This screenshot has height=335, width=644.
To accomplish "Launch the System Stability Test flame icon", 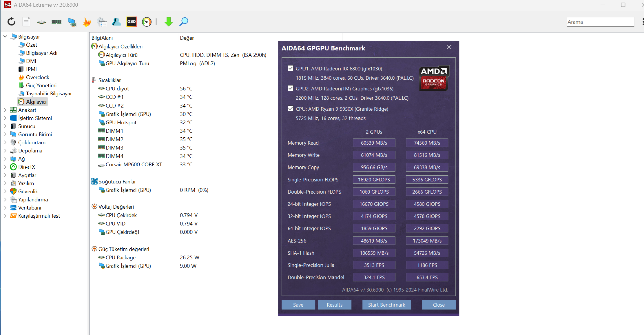I will pos(87,22).
